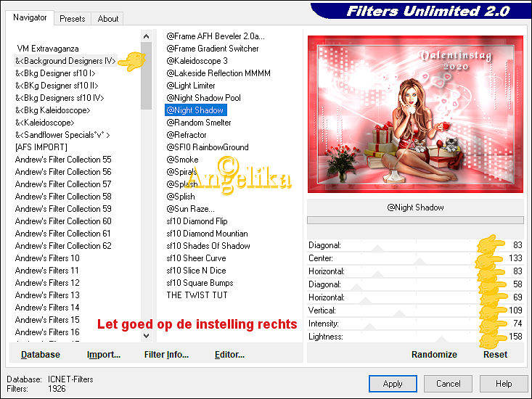Select sf10 Square Bumps filter
This screenshot has width=532, height=399.
tap(200, 283)
